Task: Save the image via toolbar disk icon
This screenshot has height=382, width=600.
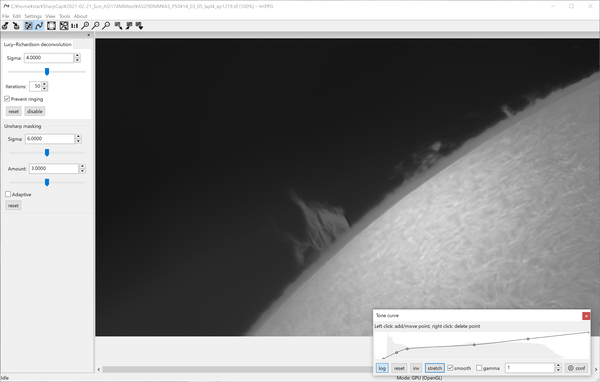Action: click(16, 26)
